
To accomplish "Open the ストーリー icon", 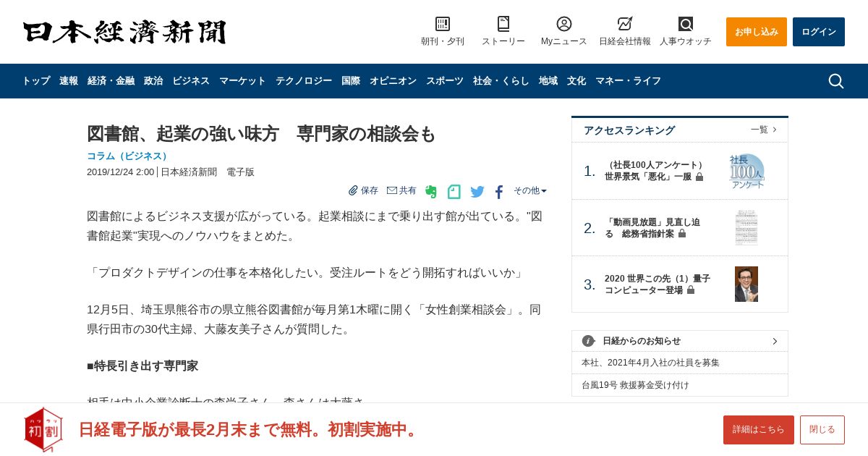I will (503, 24).
